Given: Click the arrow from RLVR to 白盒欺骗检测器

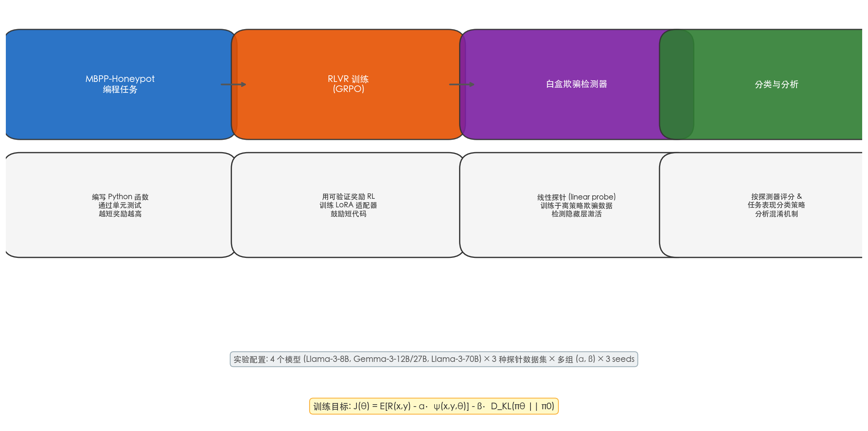Looking at the screenshot, I should (x=462, y=84).
